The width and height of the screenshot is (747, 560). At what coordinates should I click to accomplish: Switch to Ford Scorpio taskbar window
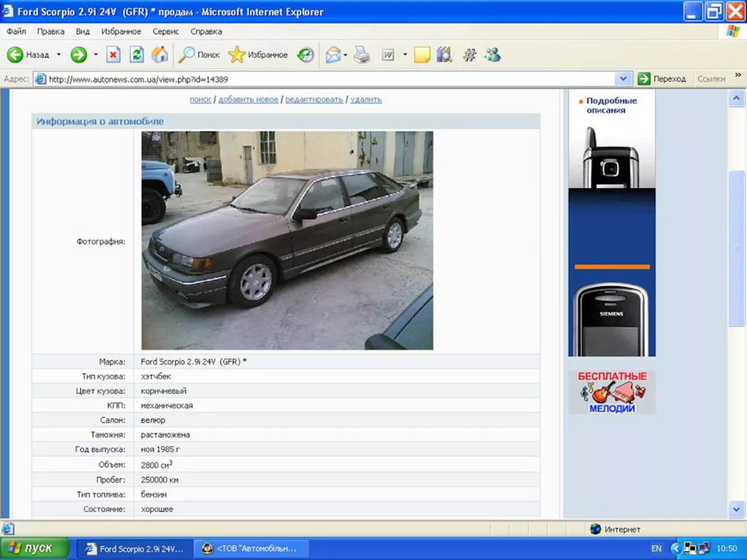[x=135, y=549]
